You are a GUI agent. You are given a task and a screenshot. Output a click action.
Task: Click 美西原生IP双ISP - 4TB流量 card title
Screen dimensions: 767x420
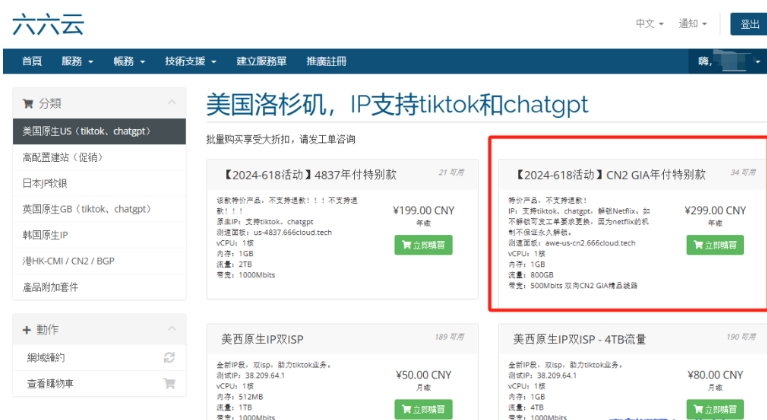[579, 339]
